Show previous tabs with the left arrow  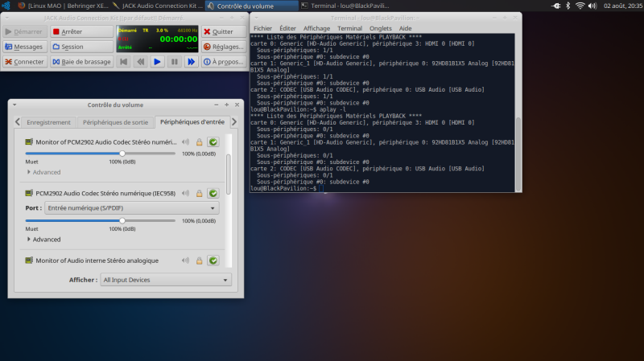point(17,122)
